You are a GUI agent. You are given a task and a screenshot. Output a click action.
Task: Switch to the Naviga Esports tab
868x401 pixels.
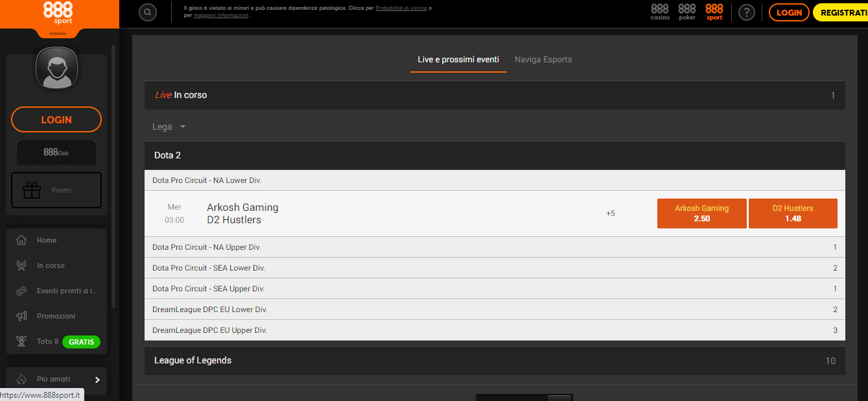(543, 59)
